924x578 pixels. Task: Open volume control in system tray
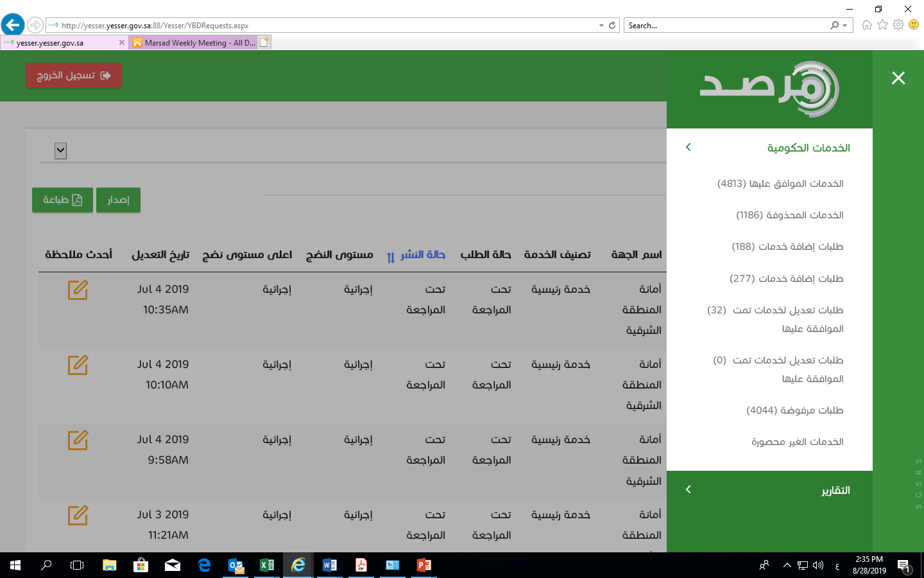pos(818,565)
